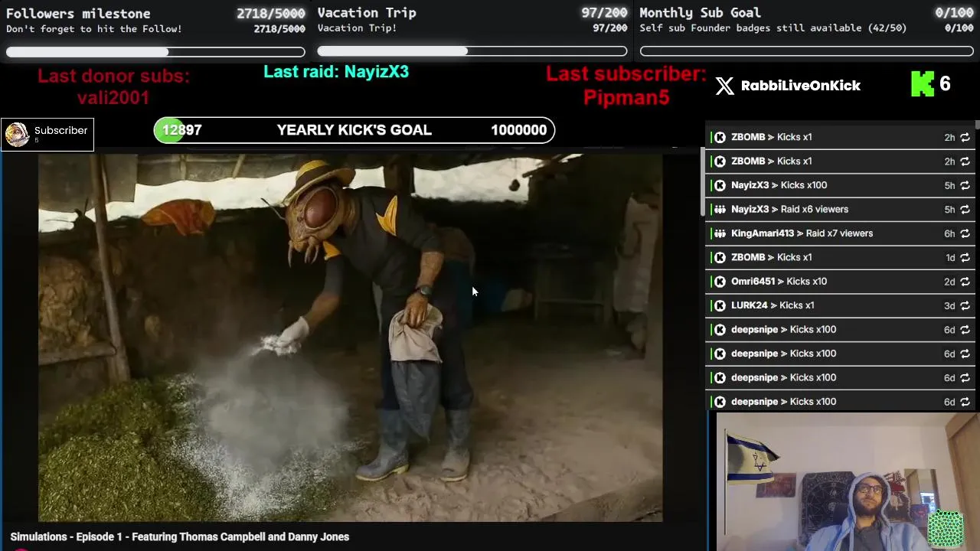
Task: Click 'Self sub Founder badges still available' text
Action: click(773, 28)
